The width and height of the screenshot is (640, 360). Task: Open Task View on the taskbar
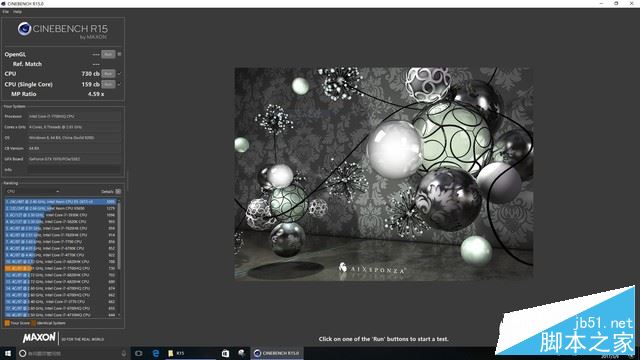[139, 353]
